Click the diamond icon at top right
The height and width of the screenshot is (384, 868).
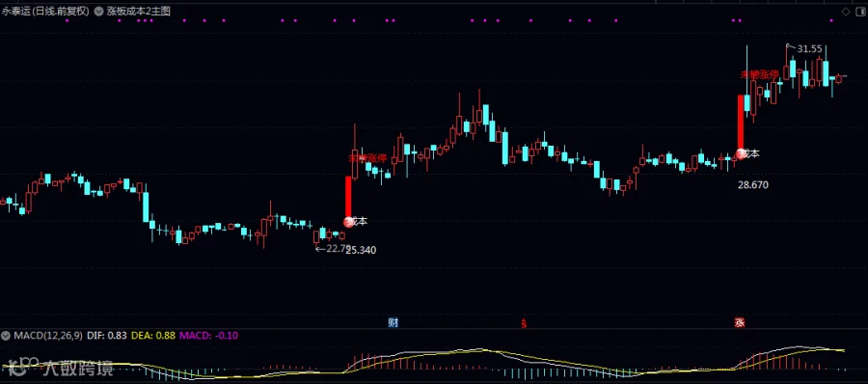tap(846, 11)
